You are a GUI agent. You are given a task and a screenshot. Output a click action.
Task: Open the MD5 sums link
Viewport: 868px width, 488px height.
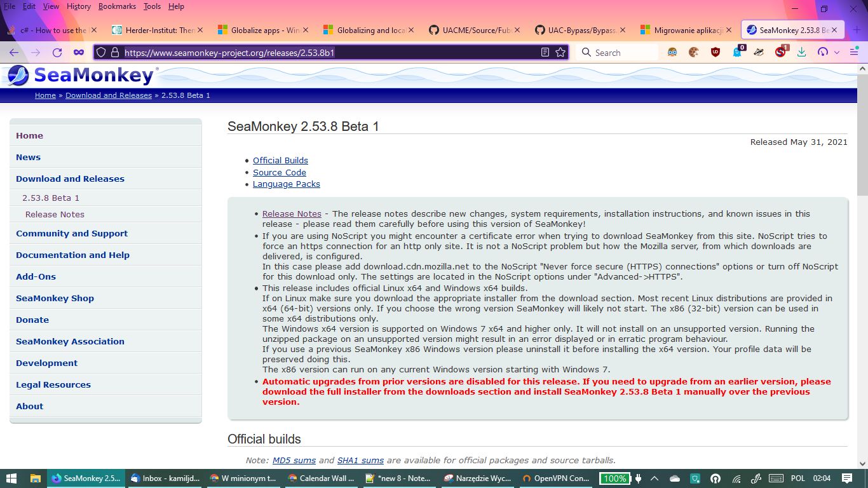point(294,460)
